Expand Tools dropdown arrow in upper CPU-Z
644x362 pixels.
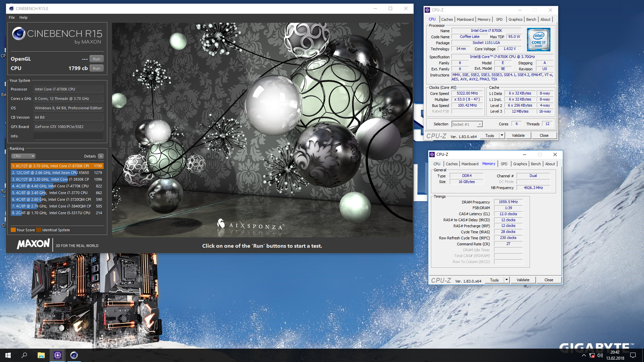pos(502,136)
